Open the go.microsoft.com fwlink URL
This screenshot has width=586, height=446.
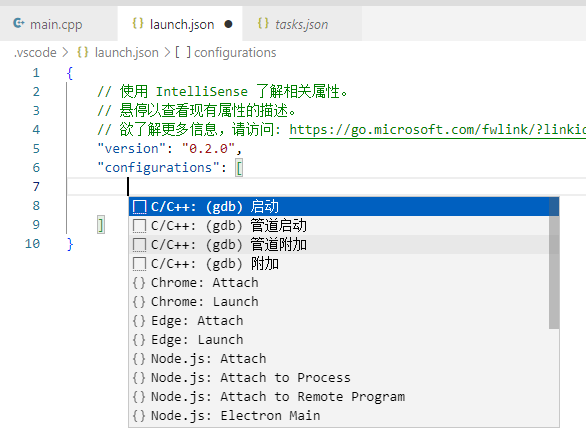click(438, 130)
